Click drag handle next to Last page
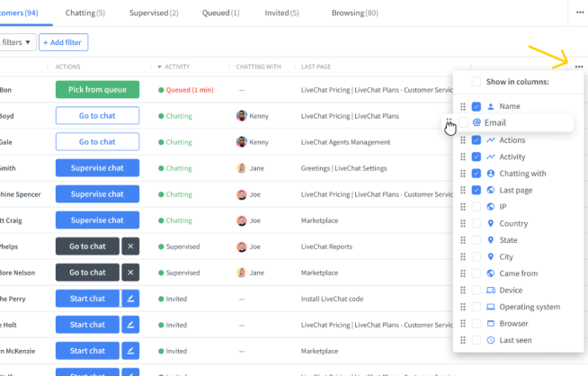 [x=463, y=191]
